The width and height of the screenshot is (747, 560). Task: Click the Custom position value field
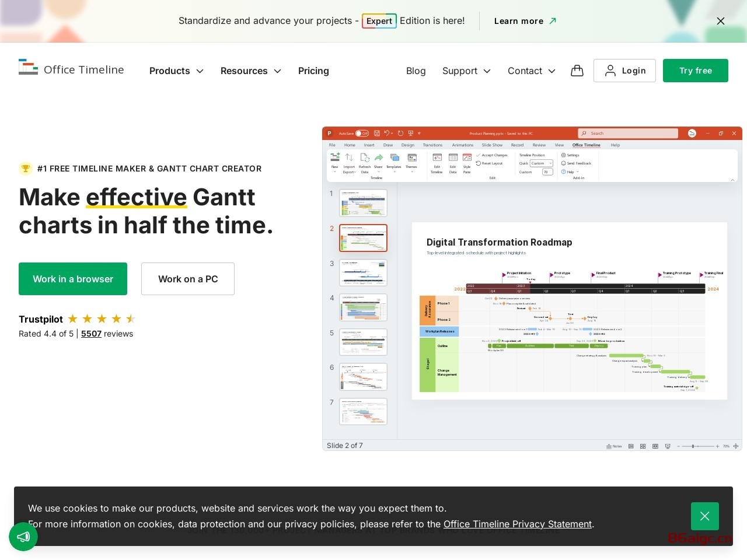tap(547, 172)
